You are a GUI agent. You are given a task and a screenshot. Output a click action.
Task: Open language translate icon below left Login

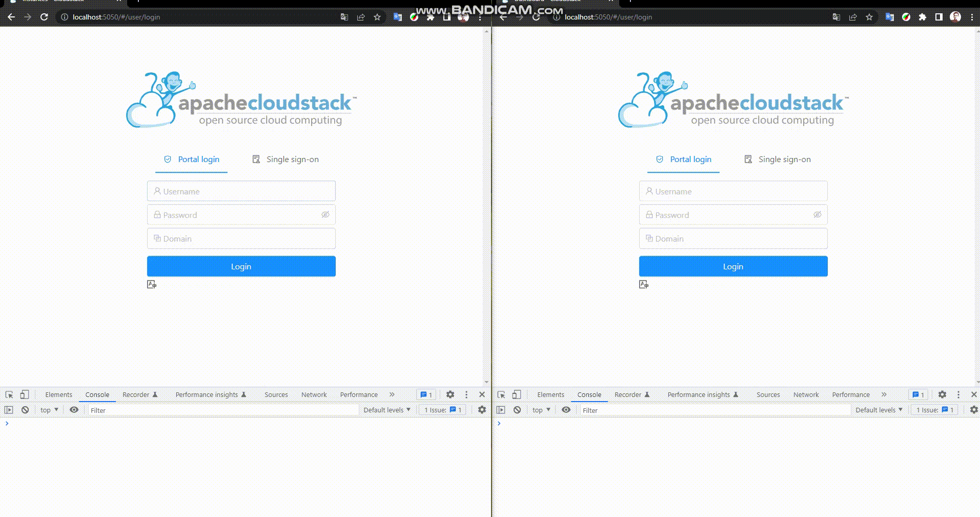[x=152, y=284]
